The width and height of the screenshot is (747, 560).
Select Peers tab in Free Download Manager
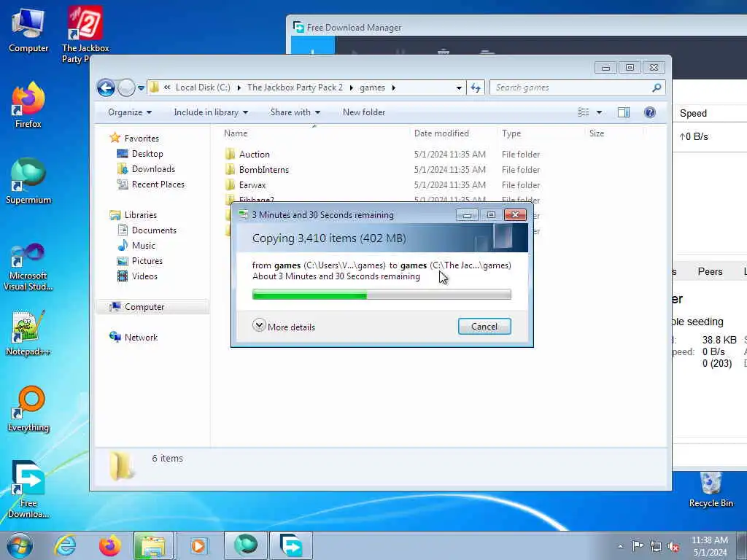(710, 272)
